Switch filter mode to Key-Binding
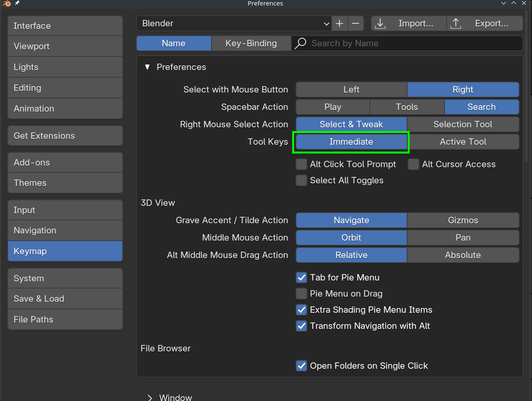This screenshot has height=401, width=532. [251, 43]
